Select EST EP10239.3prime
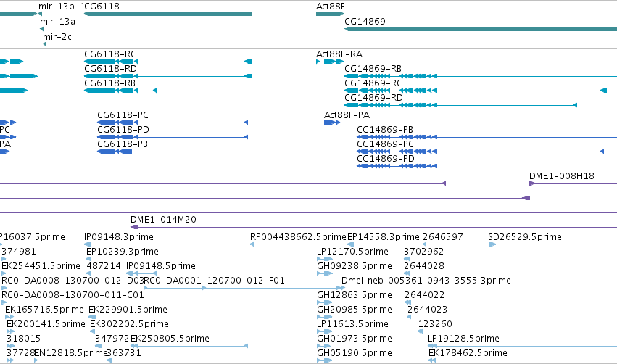 (88, 259)
